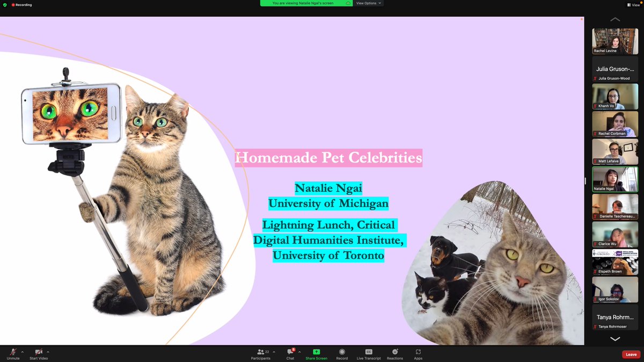Click the 'You are viewing Natalie Ngai's screen' banner
644x362 pixels.
pos(306,3)
